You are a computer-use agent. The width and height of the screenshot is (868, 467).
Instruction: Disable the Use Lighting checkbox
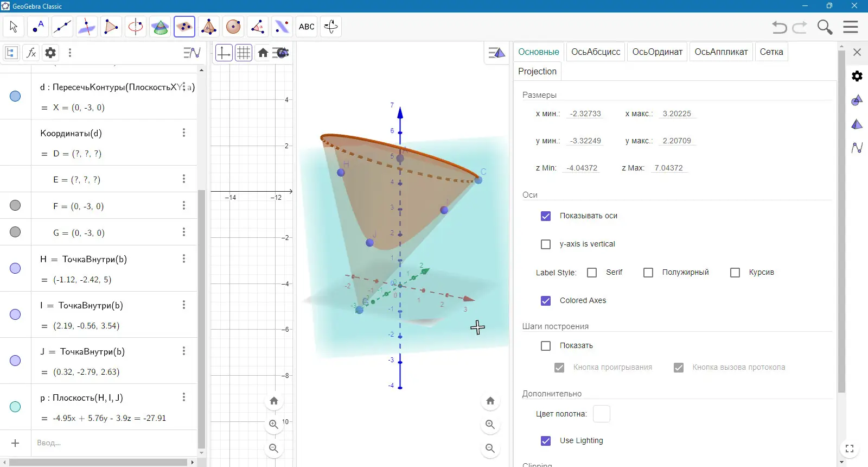[x=546, y=441]
